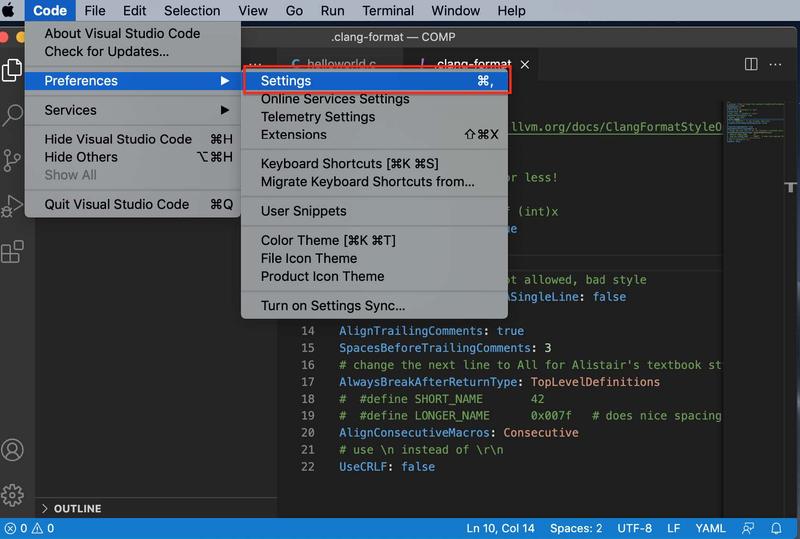Change YAML language mode in status bar

pyautogui.click(x=708, y=528)
